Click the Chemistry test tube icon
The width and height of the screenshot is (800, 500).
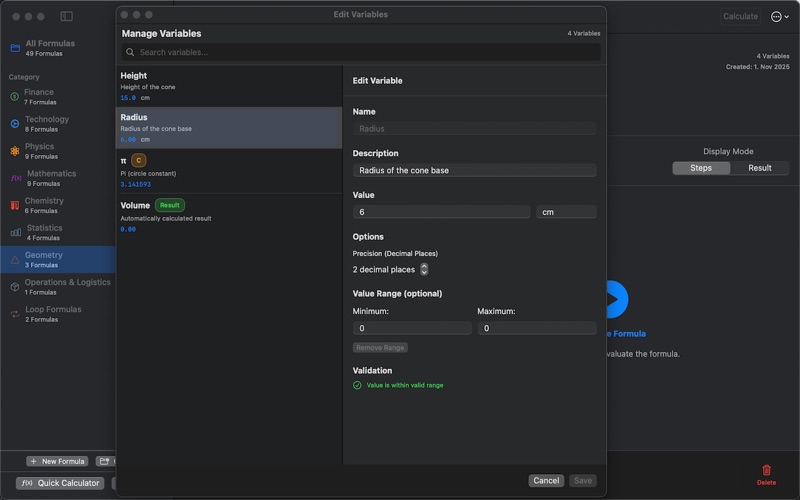(x=15, y=205)
